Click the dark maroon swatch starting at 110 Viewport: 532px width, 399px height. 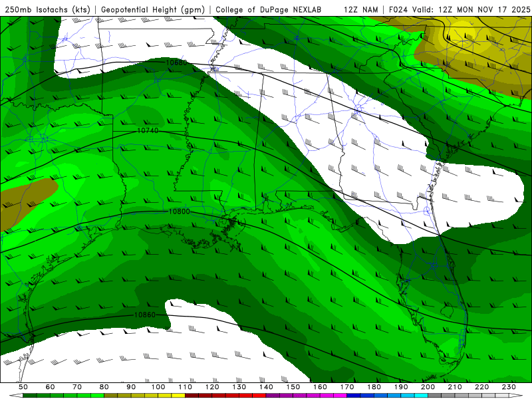tap(192, 396)
